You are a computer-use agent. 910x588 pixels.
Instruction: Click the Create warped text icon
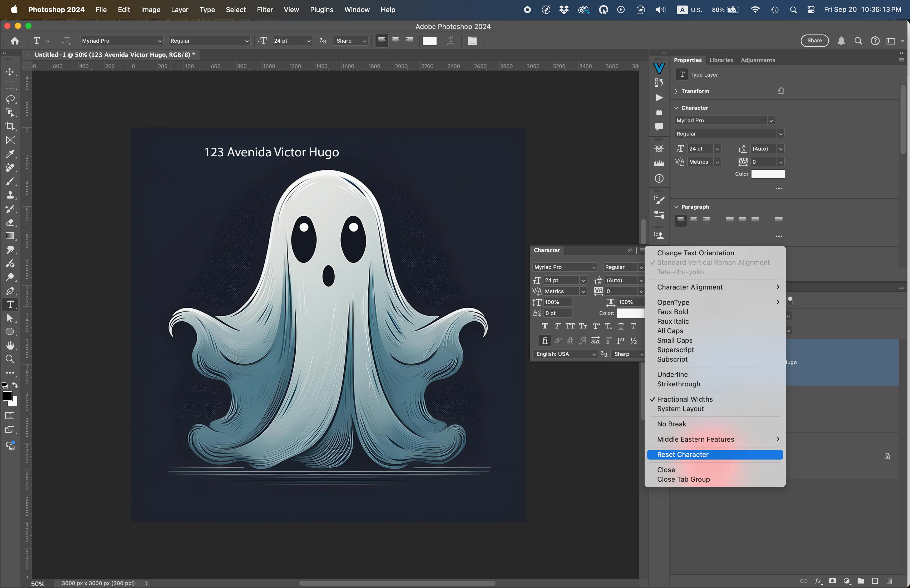[x=451, y=41]
